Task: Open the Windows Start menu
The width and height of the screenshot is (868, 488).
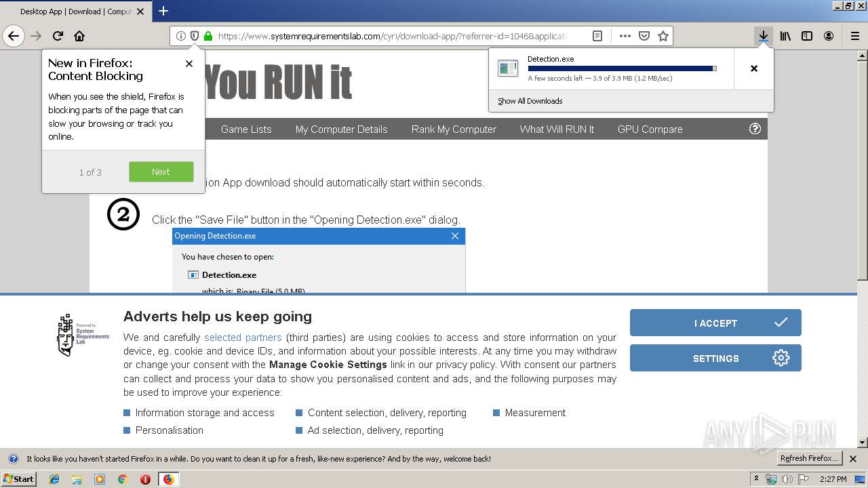Action: coord(19,479)
